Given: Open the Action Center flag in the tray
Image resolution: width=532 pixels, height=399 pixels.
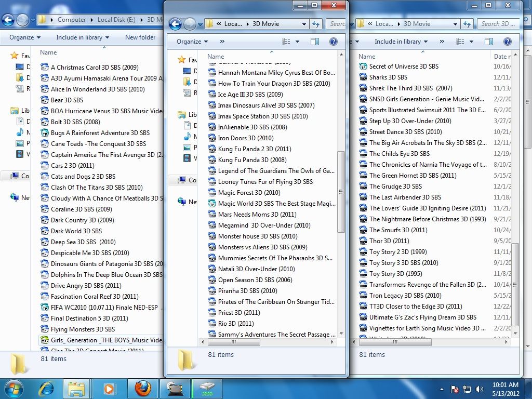Looking at the screenshot, I should 454,389.
